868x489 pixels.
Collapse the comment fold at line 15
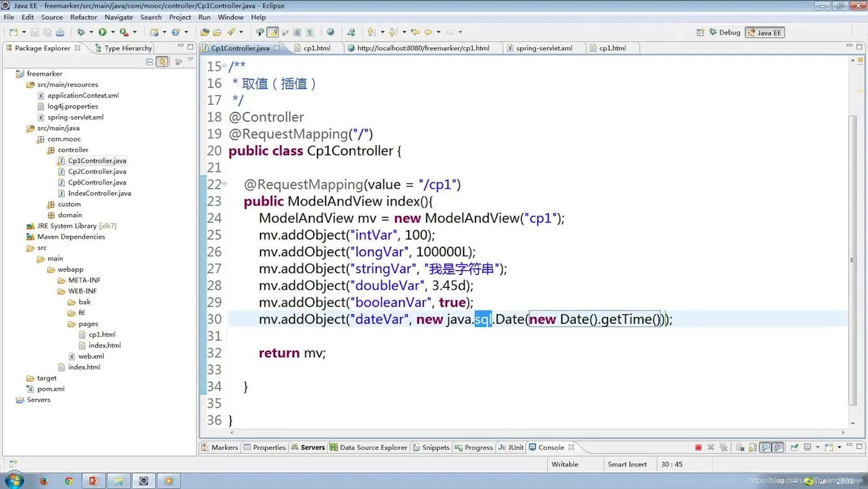224,67
